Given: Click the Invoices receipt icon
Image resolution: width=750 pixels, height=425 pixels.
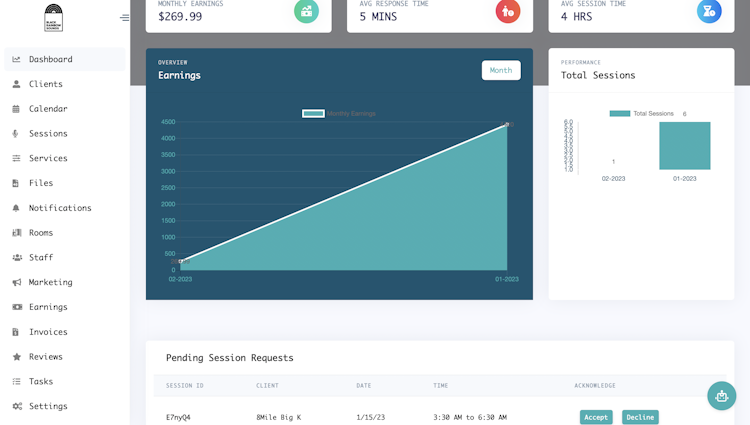Looking at the screenshot, I should click(x=16, y=332).
